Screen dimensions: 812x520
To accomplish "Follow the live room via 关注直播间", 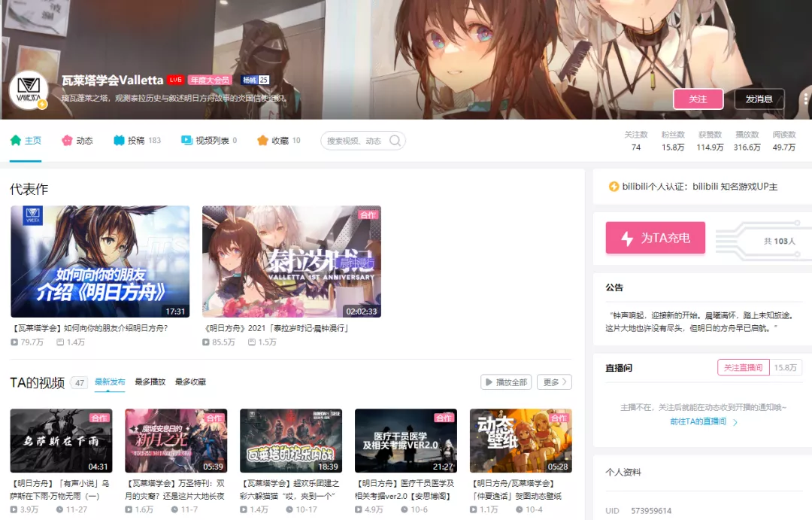I will (x=743, y=367).
